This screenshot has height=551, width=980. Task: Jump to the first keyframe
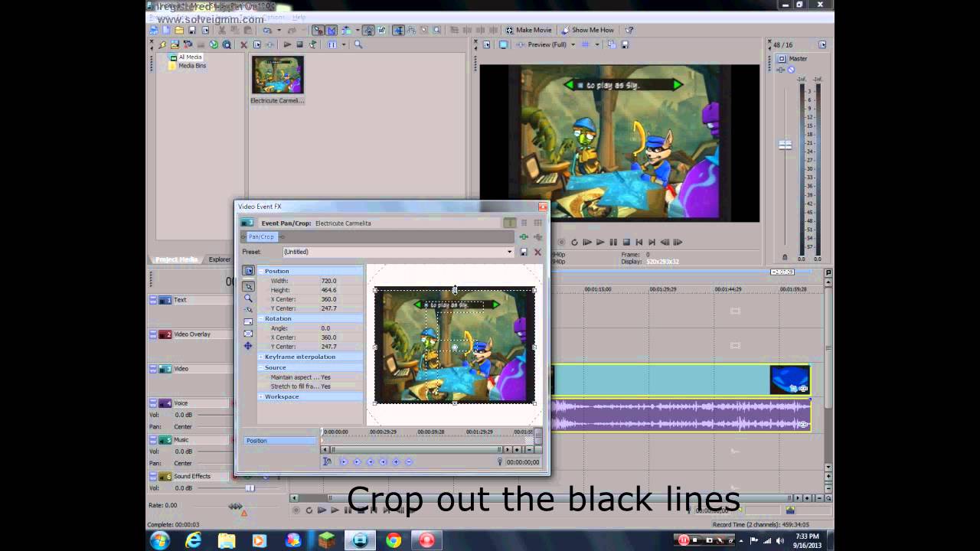click(x=344, y=461)
